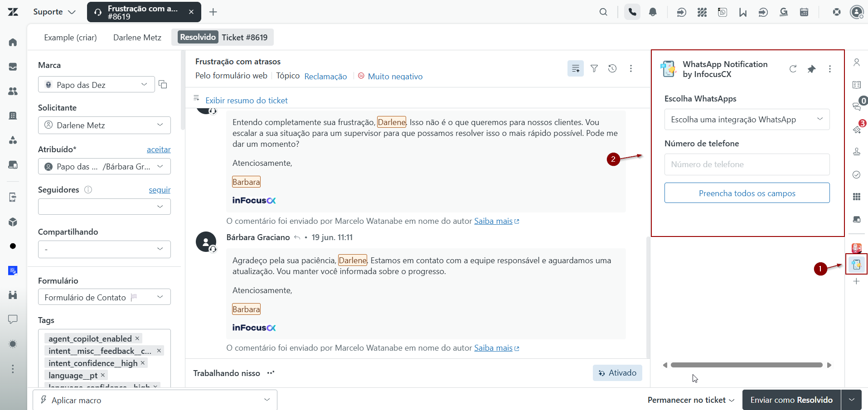Open the G app icon in top bar
The width and height of the screenshot is (868, 410).
click(x=784, y=12)
